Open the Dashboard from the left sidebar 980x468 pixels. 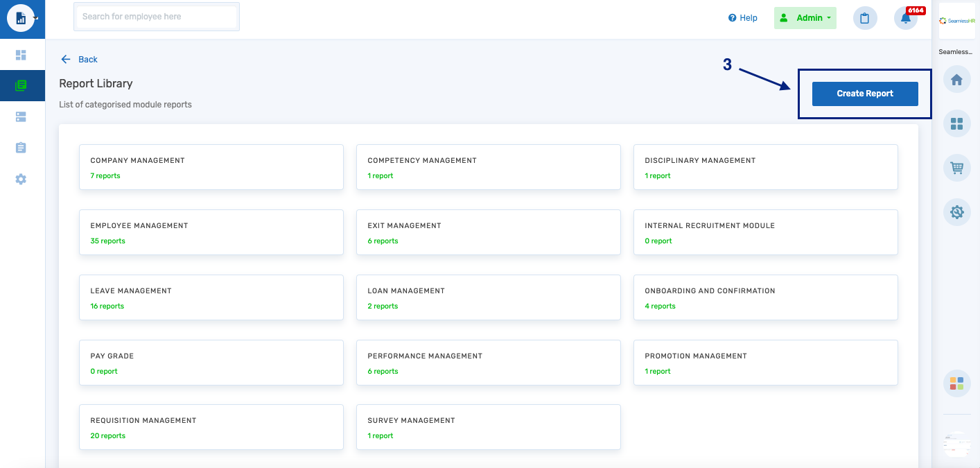pyautogui.click(x=21, y=54)
